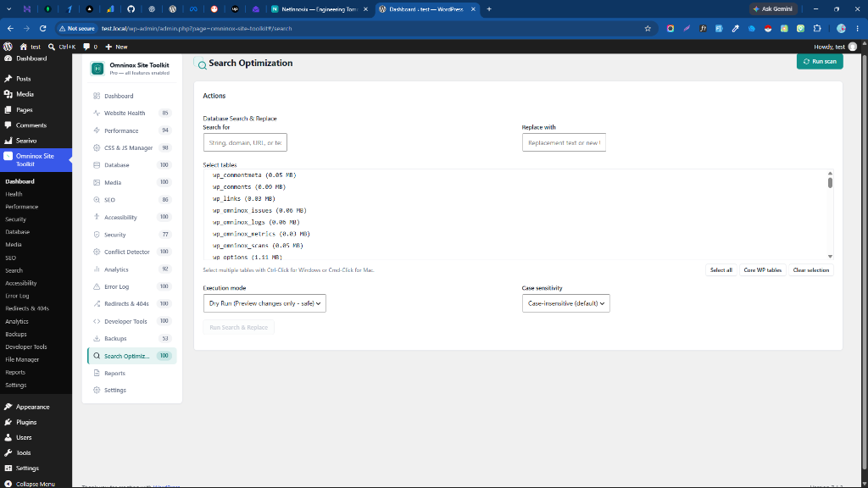Click the Tools wrench icon in WordPress sidebar
This screenshot has width=868, height=488.
coord(8,452)
